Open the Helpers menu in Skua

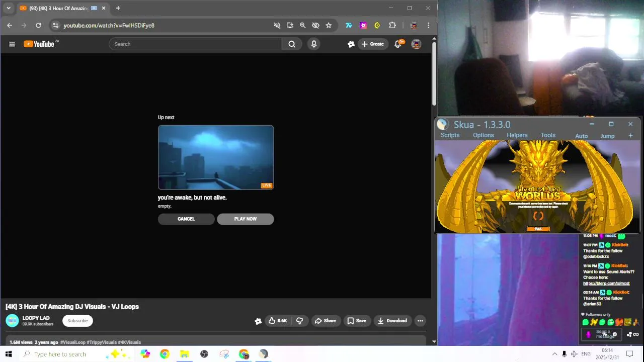517,135
